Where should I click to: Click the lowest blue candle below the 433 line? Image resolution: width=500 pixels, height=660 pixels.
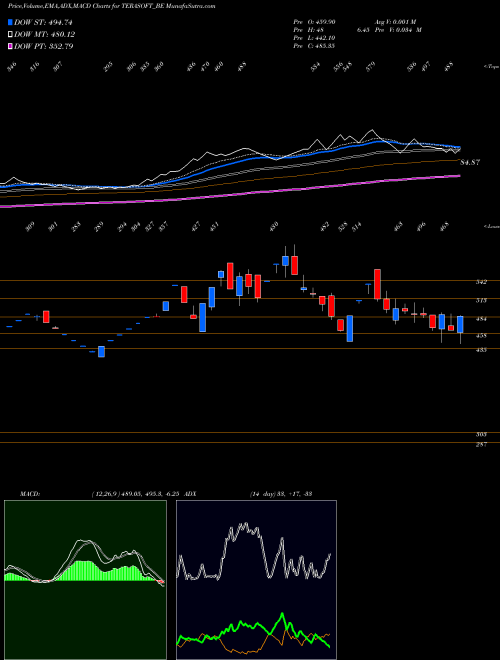tap(101, 352)
